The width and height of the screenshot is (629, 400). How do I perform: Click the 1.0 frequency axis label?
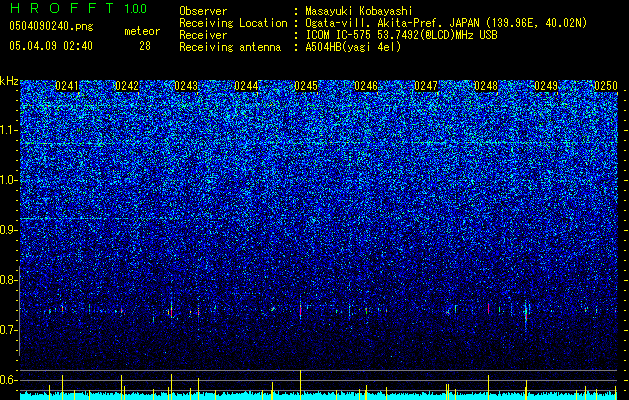tap(8, 180)
